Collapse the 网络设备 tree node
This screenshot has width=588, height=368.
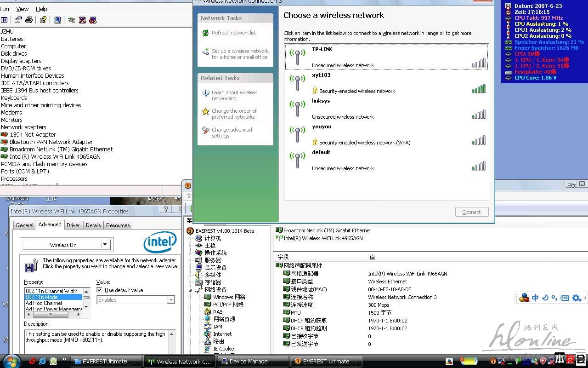(x=190, y=290)
